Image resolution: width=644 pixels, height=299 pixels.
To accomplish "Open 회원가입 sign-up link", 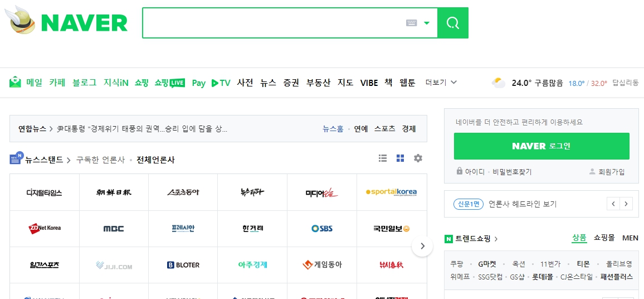I will pyautogui.click(x=612, y=172).
